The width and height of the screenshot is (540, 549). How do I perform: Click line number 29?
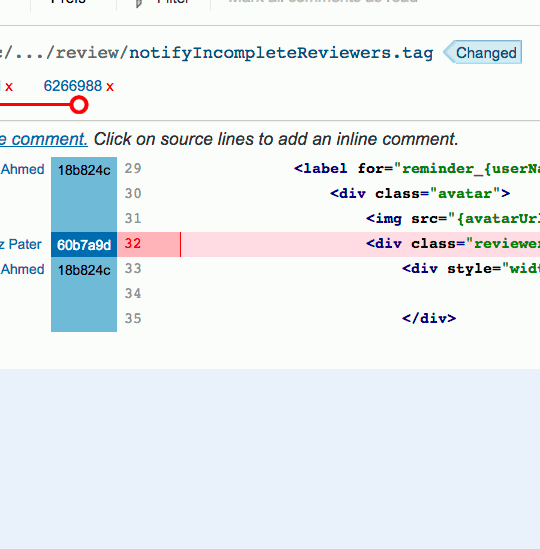[x=133, y=169]
